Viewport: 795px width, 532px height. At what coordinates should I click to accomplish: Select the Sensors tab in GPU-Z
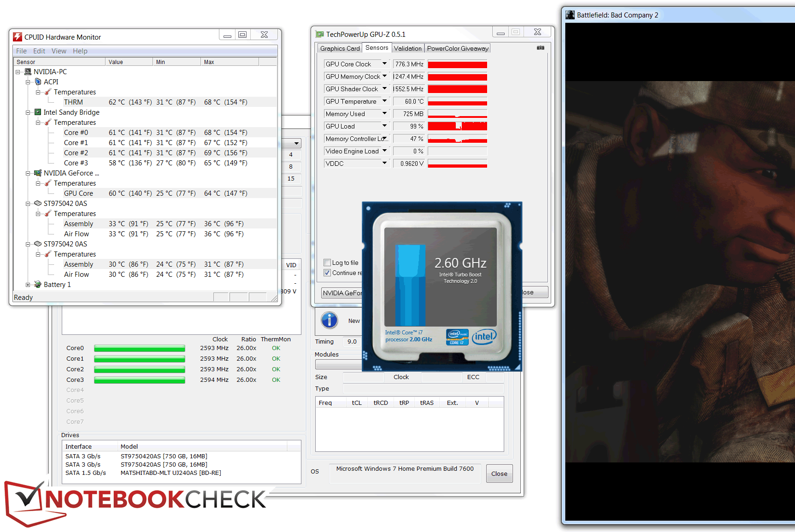click(x=377, y=48)
